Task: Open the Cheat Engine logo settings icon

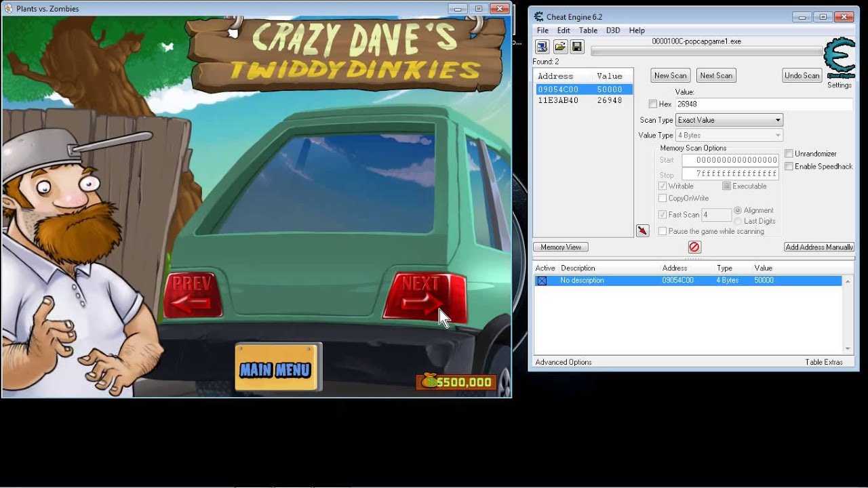Action: click(x=839, y=59)
